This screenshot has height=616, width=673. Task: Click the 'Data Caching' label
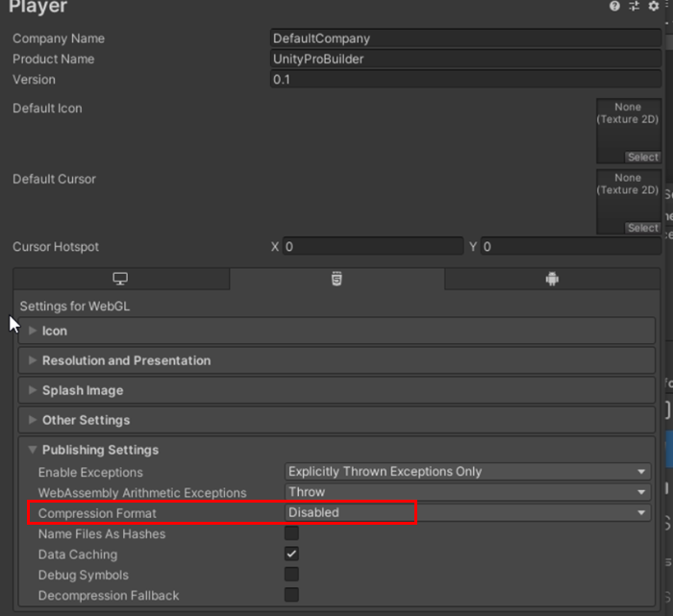[78, 554]
